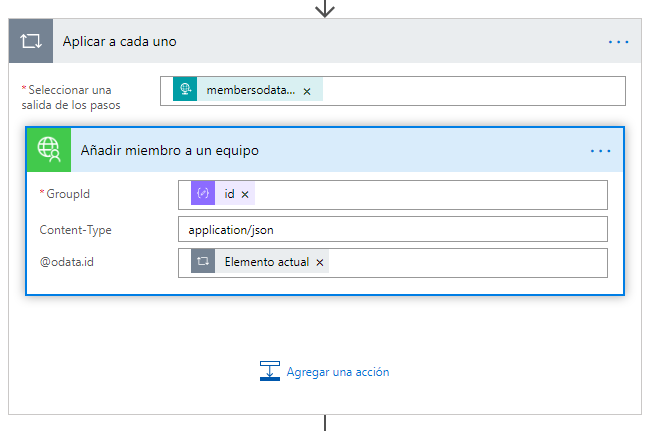Viewport: 654px width, 431px height.
Task: Click the loop icon of Aplicar a cada uno
Action: tap(30, 41)
